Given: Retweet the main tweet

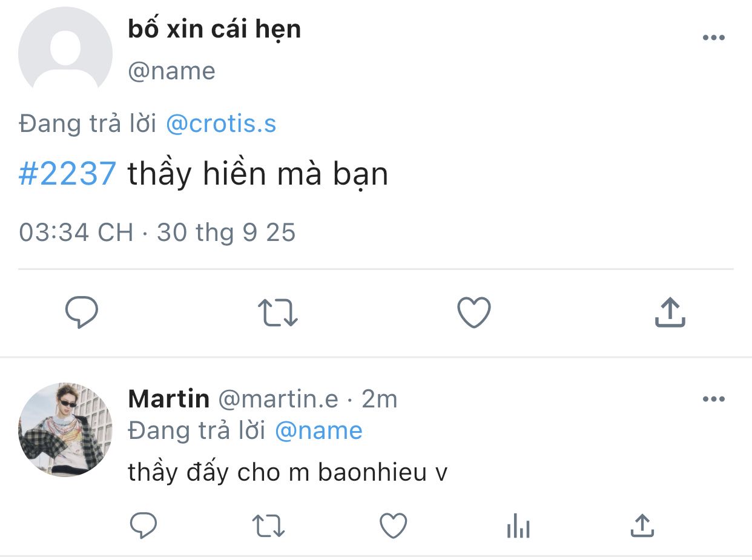Looking at the screenshot, I should click(x=278, y=312).
